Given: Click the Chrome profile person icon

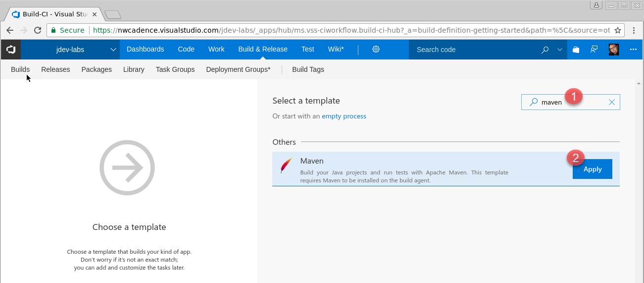Looking at the screenshot, I should pyautogui.click(x=595, y=5).
